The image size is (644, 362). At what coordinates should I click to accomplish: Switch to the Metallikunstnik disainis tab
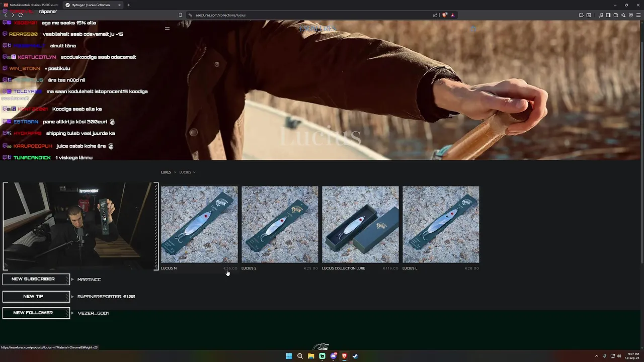(30, 5)
